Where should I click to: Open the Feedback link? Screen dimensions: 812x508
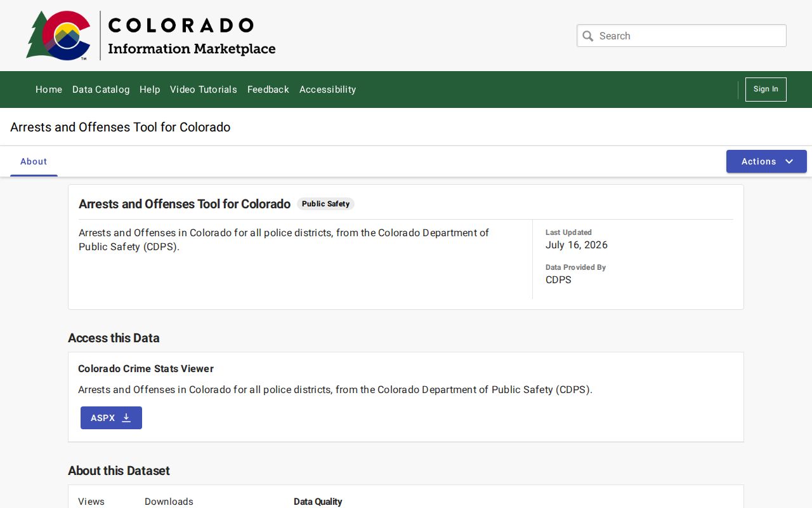click(268, 90)
